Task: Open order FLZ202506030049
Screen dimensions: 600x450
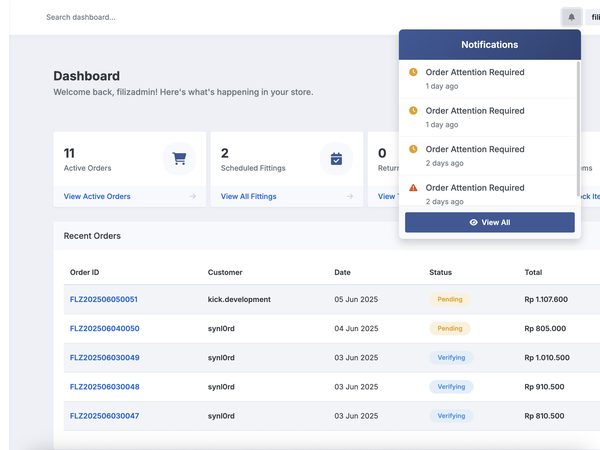Action: click(x=104, y=357)
